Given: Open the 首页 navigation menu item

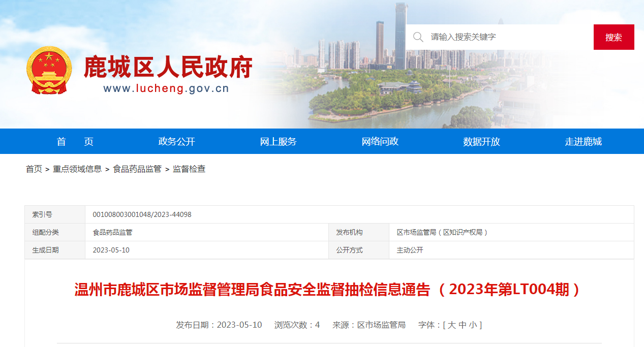Looking at the screenshot, I should [x=75, y=142].
